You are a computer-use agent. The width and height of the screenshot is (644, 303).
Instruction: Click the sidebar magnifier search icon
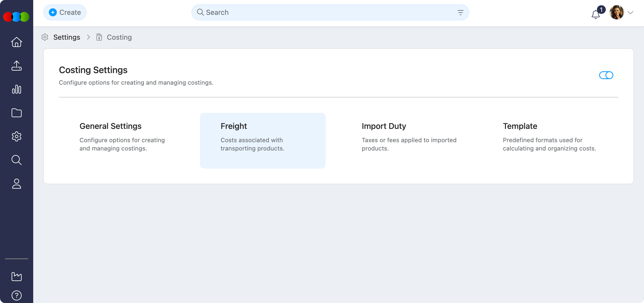point(17,160)
